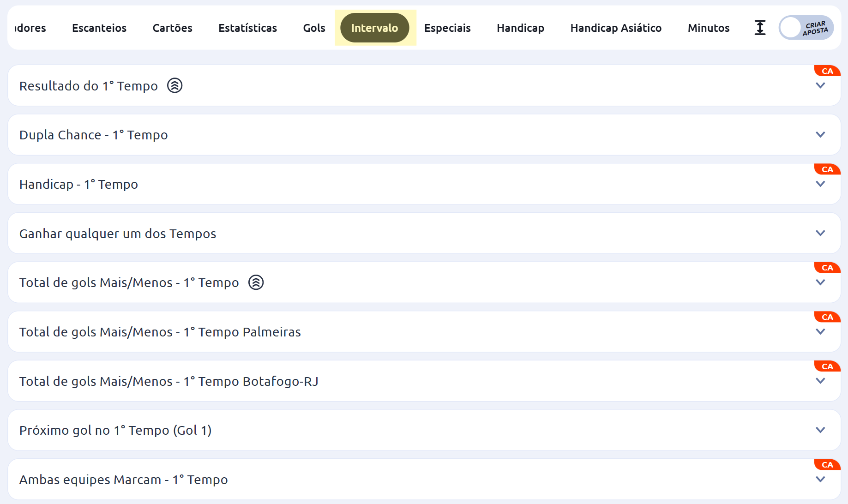Click the CA badge on Resultado do 1° Tempo

pos(827,71)
